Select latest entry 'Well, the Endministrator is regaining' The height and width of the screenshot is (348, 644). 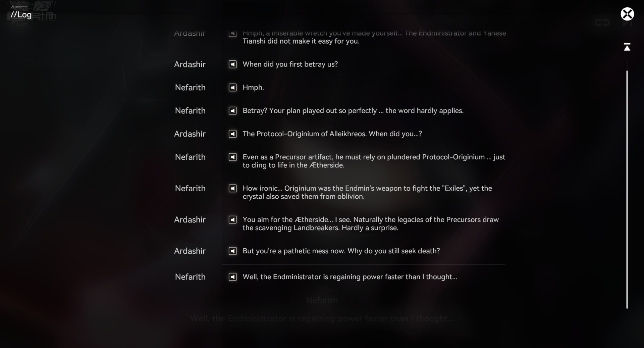coord(350,277)
